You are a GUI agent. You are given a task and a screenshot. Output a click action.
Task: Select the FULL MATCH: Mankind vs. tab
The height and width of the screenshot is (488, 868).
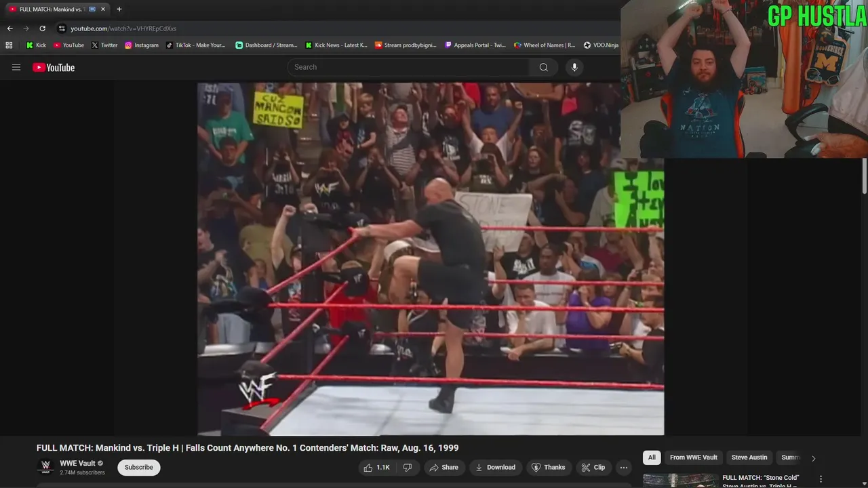point(57,9)
